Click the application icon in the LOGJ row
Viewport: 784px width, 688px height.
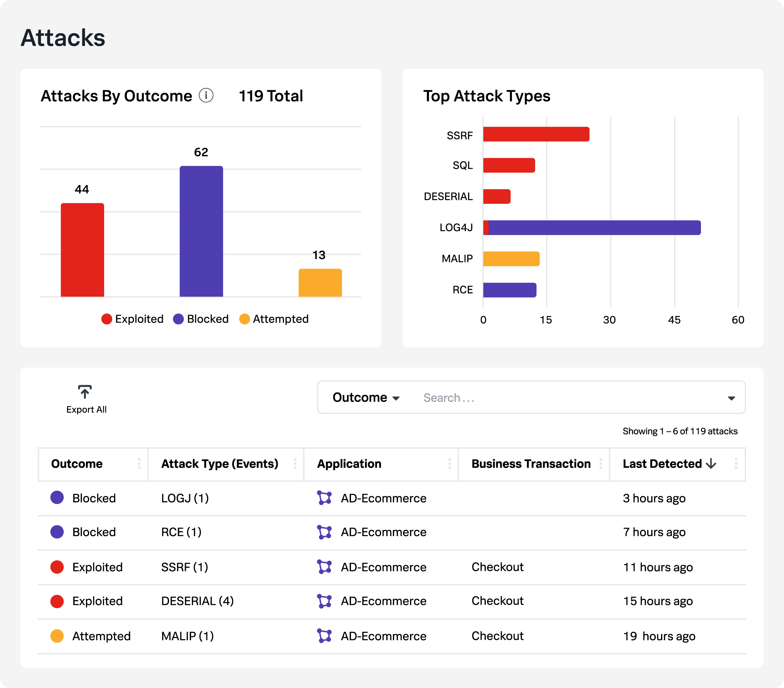[x=324, y=498]
